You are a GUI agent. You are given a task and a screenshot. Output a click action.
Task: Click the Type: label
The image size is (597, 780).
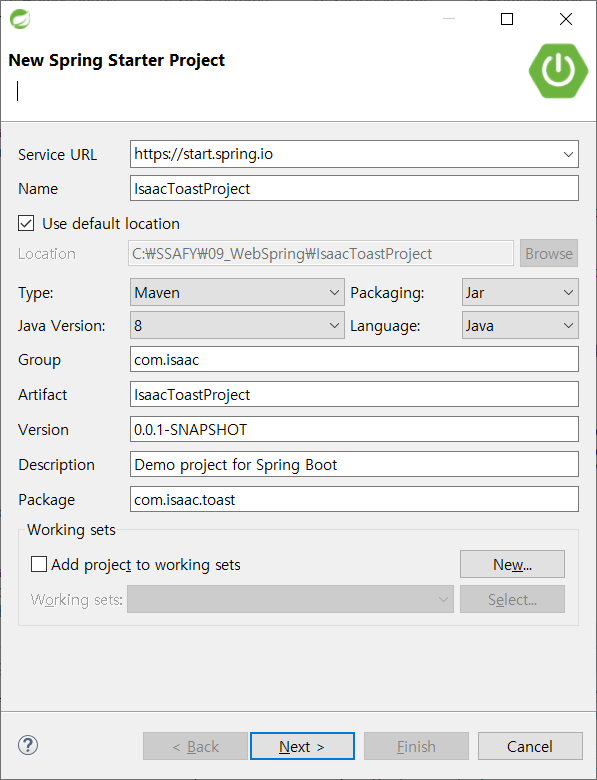(x=36, y=293)
